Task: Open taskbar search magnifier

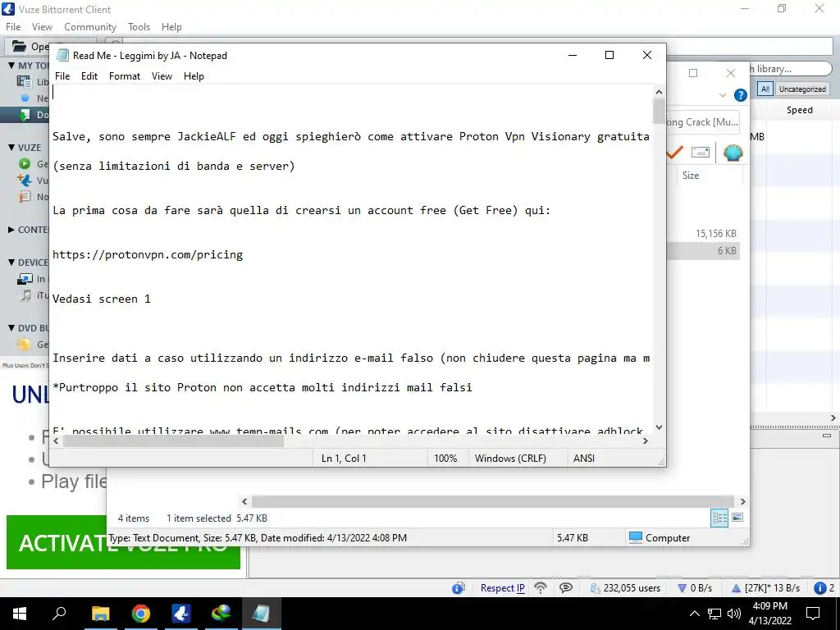Action: [59, 614]
